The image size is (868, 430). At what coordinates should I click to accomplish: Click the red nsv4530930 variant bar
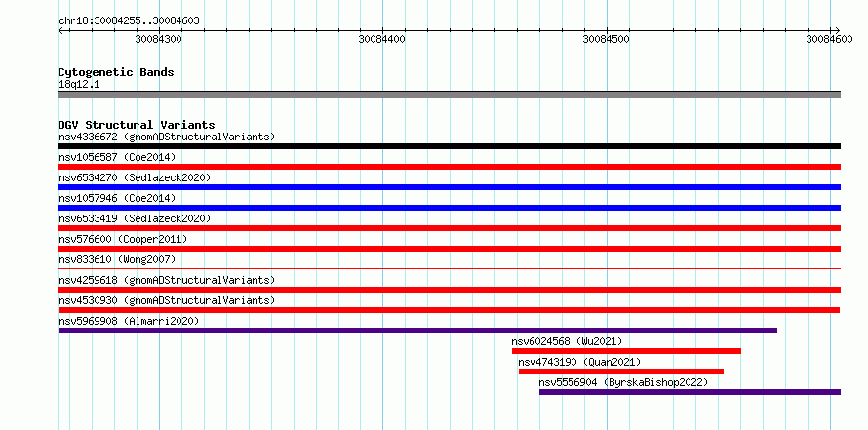pyautogui.click(x=449, y=310)
